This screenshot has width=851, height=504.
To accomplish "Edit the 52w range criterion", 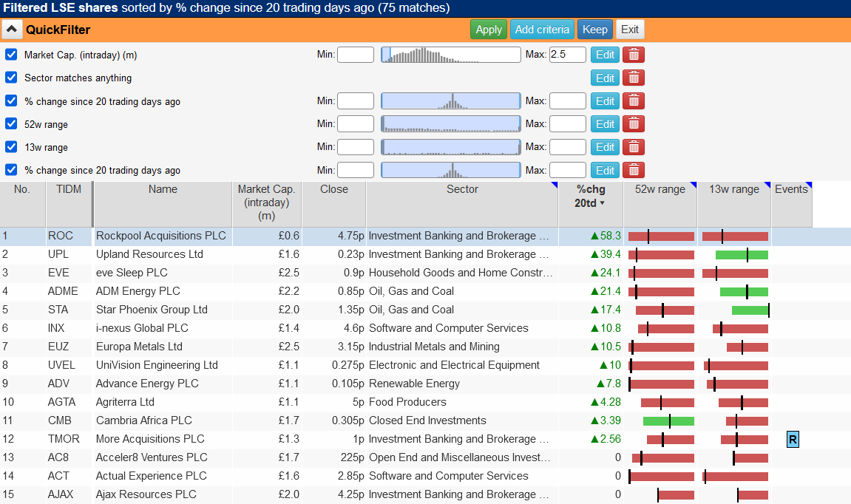I will (x=605, y=124).
